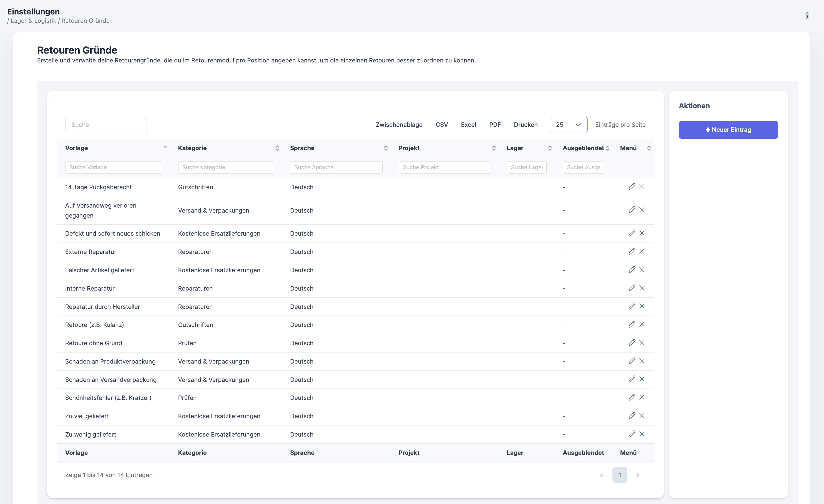Edit 'Reparatur durch Hersteller' entry
This screenshot has height=504, width=824.
coord(632,306)
